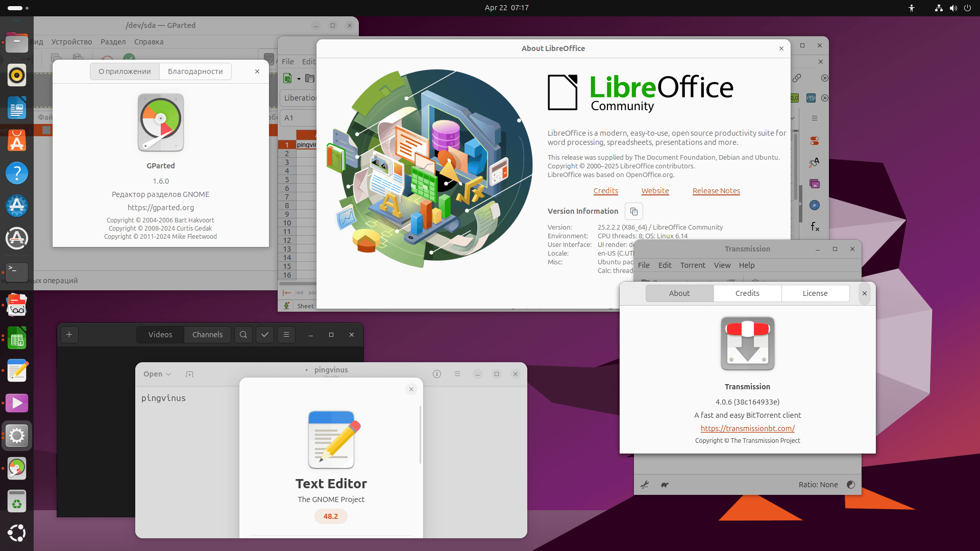Expand the second toolbar overflow chevron in Calc

point(825,98)
